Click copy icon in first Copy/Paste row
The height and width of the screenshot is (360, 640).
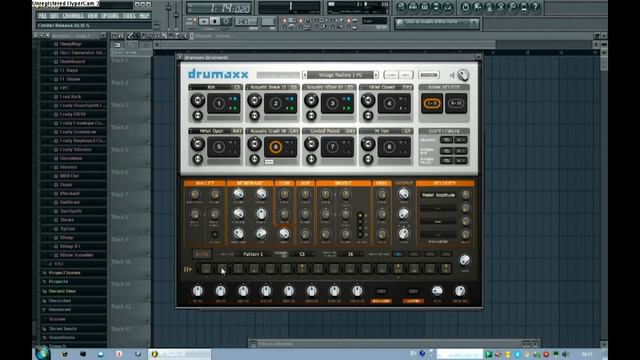[x=447, y=140]
